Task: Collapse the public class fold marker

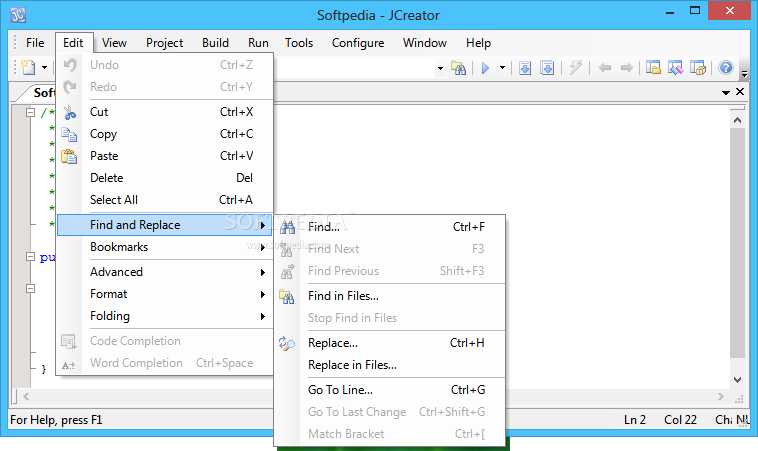Action: [30, 257]
